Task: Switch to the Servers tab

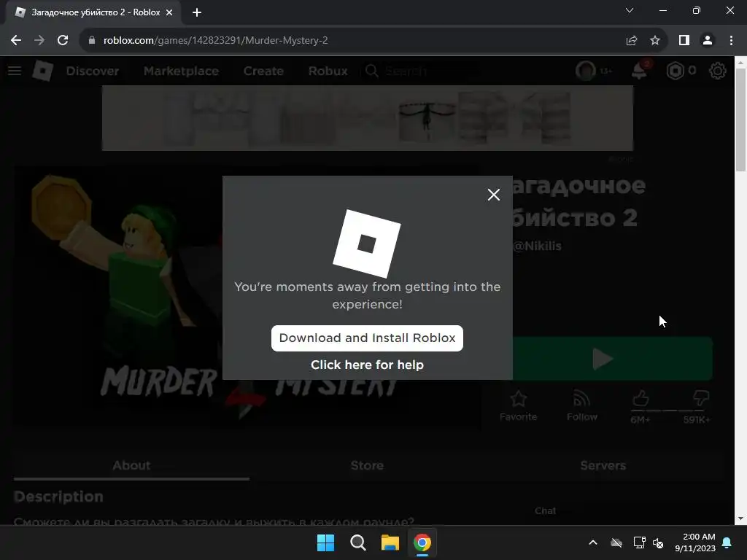Action: [603, 465]
